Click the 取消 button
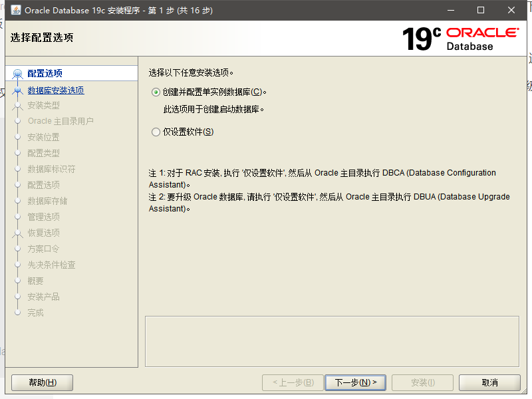The height and width of the screenshot is (399, 532). click(489, 382)
